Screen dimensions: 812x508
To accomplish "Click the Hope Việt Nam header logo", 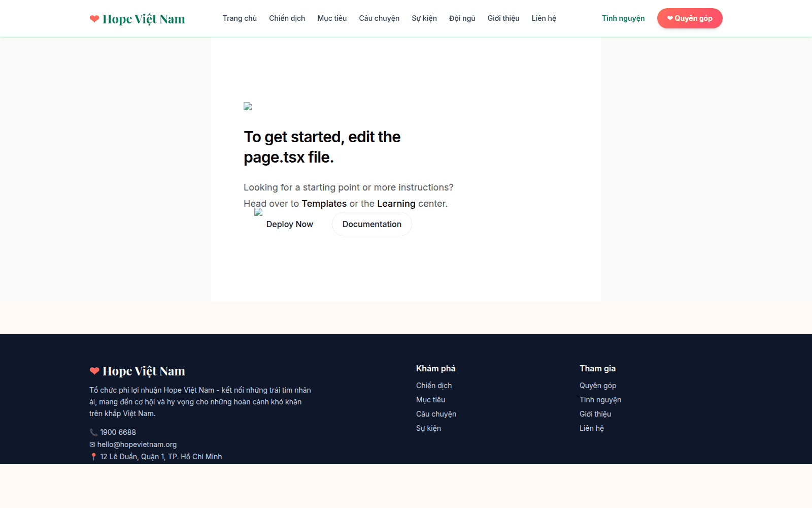I will 137,19.
